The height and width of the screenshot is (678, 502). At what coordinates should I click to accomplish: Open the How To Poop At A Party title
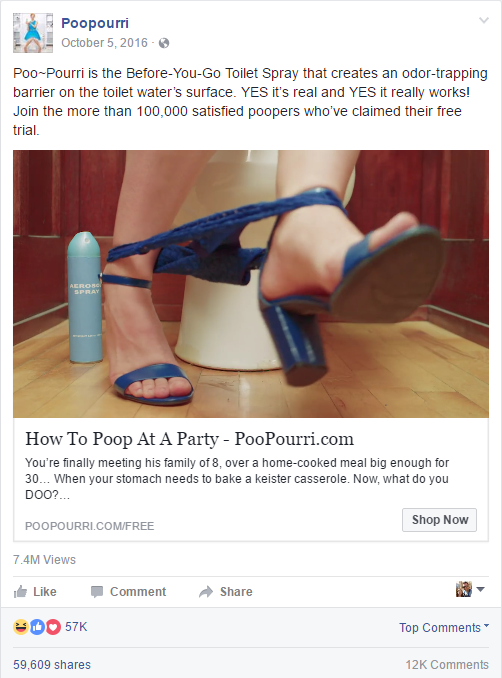[x=189, y=439]
